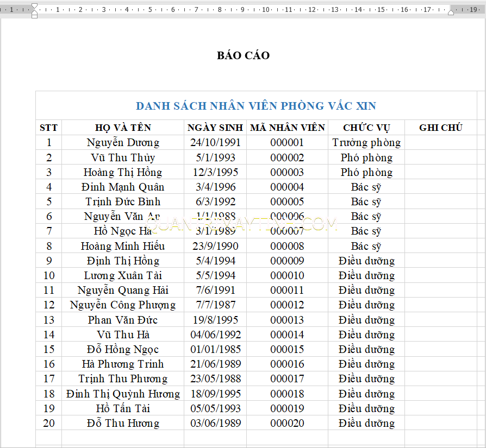Click employee code 000020
This screenshot has height=448, width=486.
click(x=287, y=423)
